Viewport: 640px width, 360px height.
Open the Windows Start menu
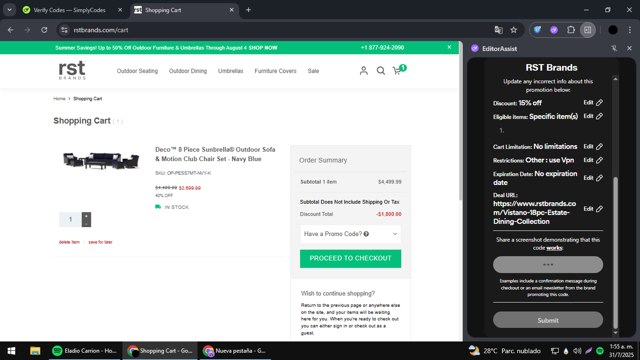[11, 351]
